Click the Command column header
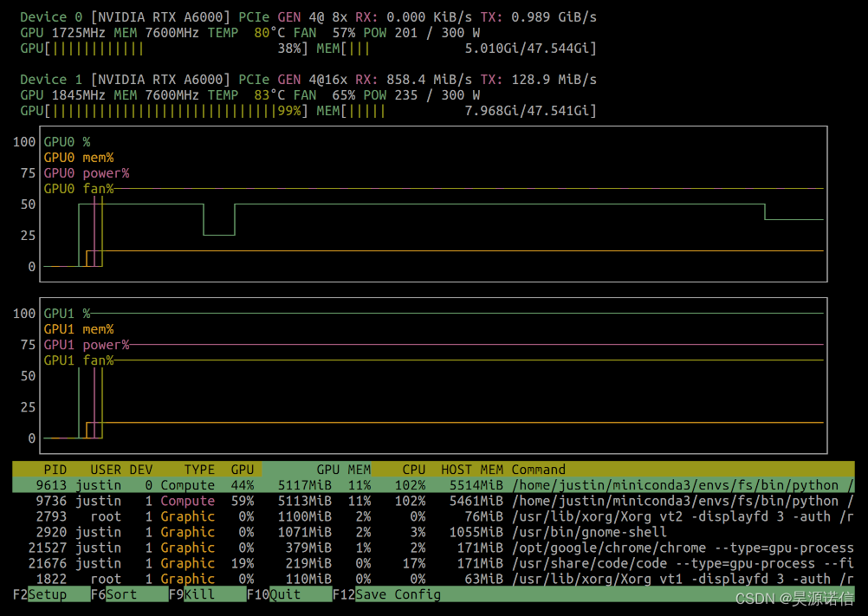Viewport: 868px width, 616px height. tap(538, 470)
